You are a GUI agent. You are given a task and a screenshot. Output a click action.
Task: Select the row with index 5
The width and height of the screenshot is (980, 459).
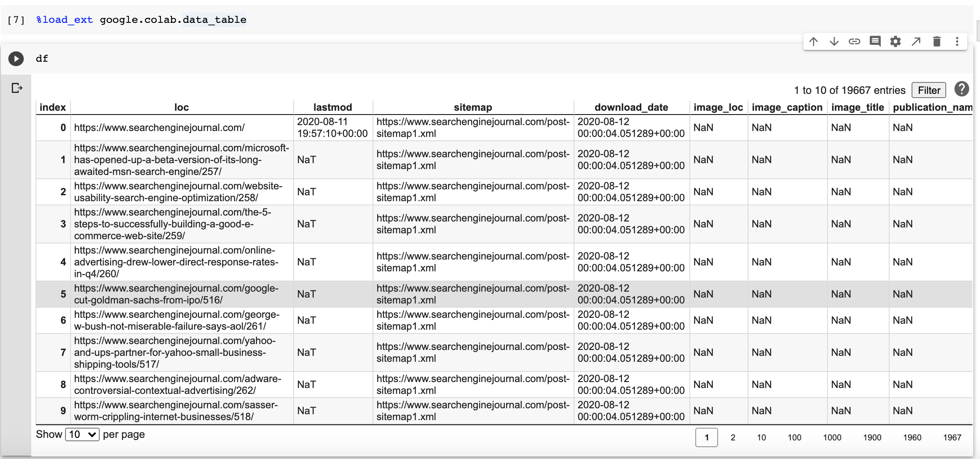tap(63, 294)
